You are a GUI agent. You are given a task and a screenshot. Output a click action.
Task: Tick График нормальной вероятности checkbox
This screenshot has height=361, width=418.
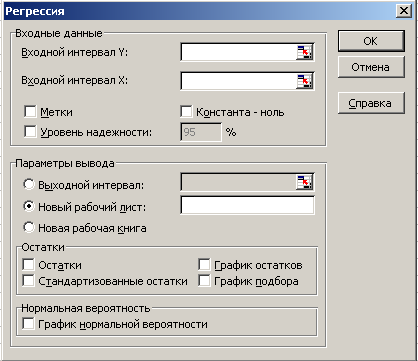tap(28, 324)
